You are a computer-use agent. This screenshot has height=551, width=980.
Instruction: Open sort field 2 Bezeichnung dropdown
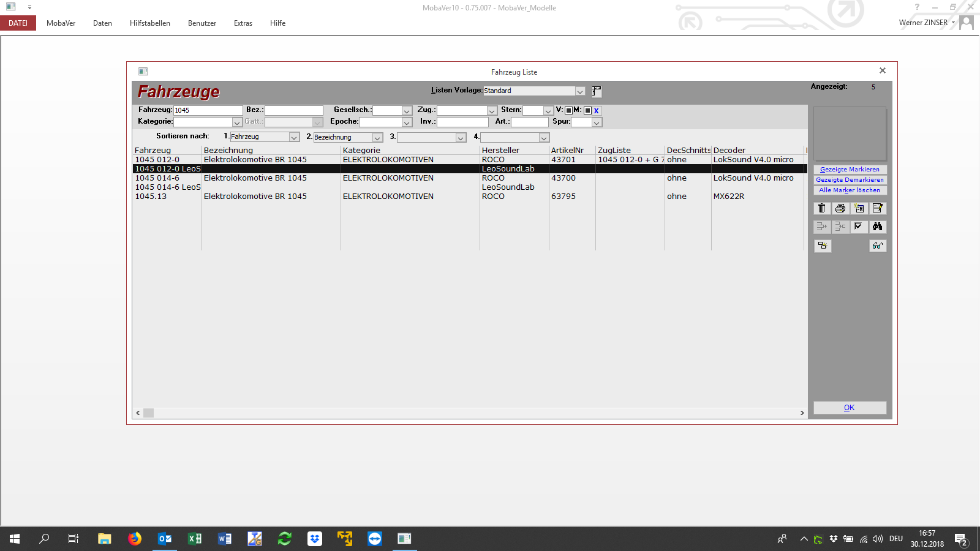tap(377, 138)
